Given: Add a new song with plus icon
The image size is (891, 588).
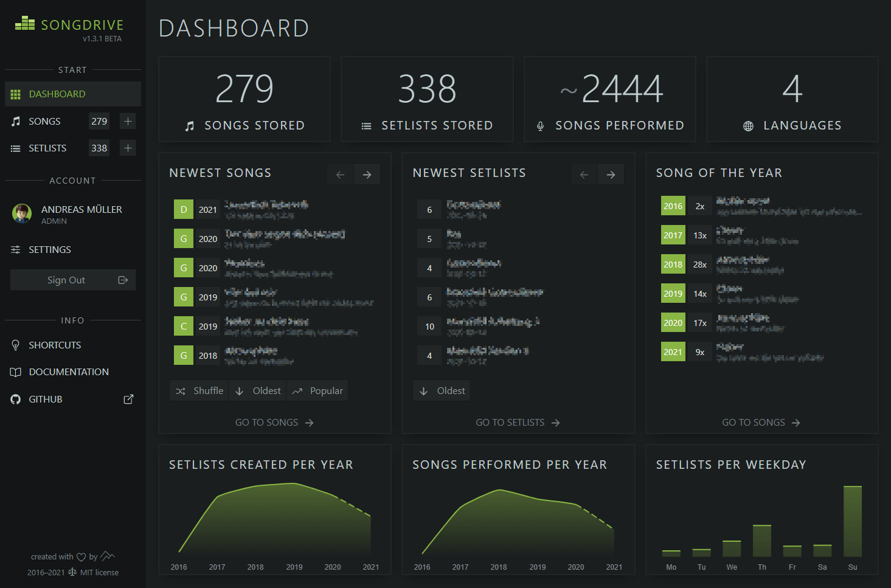Looking at the screenshot, I should pos(128,121).
